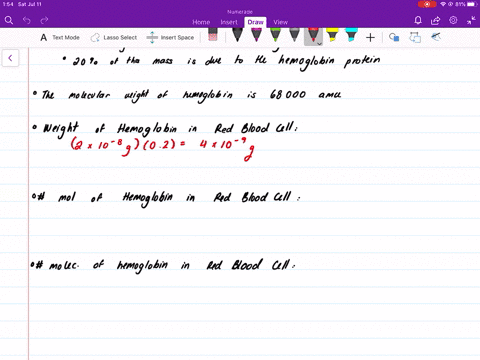The width and height of the screenshot is (480, 360).
Task: Select the black pen tool
Action: click(x=237, y=35)
